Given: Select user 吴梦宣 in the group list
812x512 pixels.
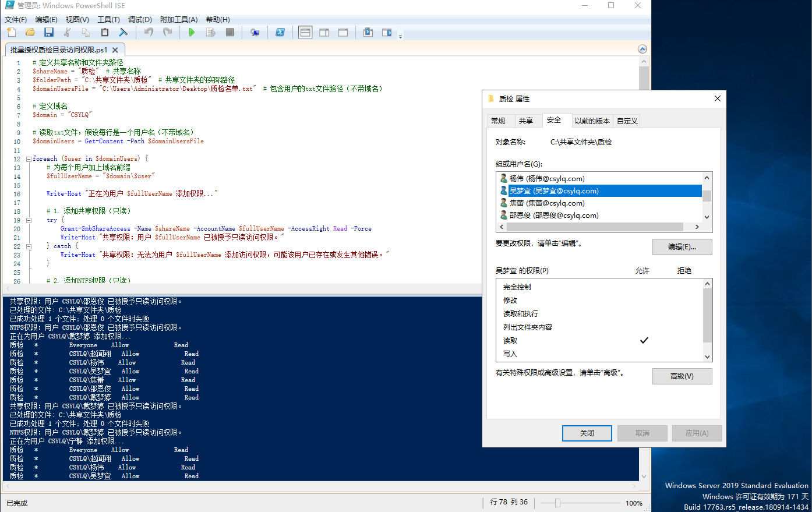Looking at the screenshot, I should (x=599, y=191).
